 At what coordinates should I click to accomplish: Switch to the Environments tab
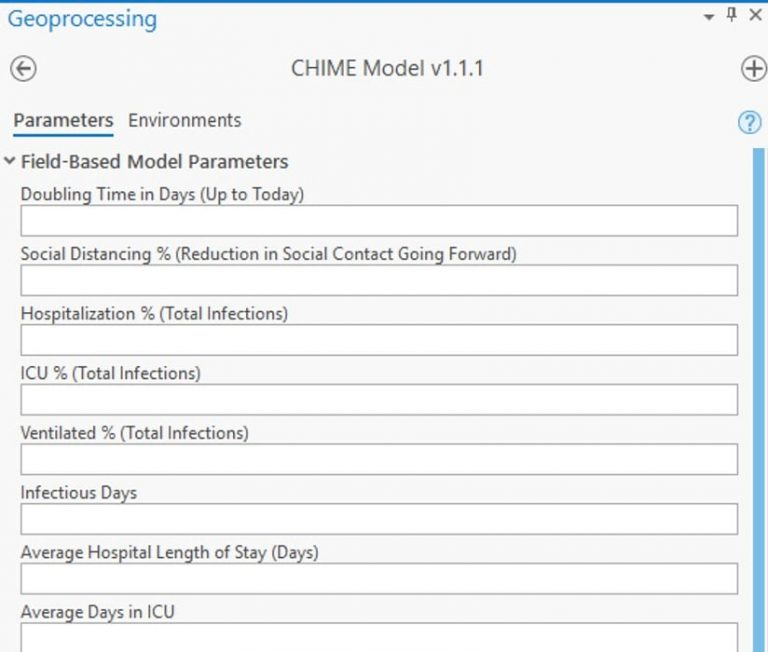tap(184, 120)
